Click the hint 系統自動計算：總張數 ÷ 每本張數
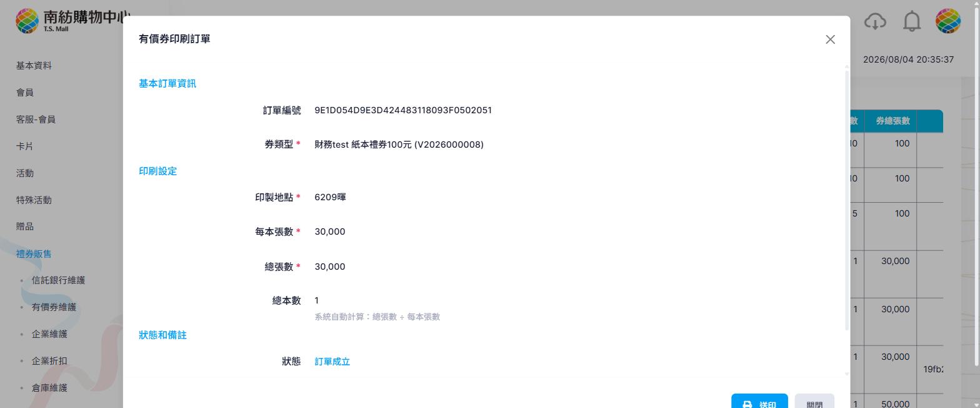 pos(377,317)
